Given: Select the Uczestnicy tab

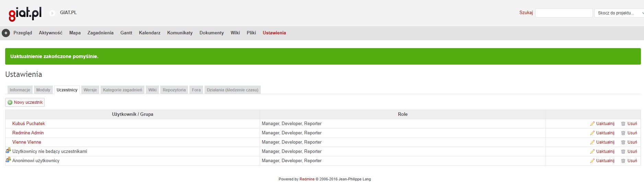Looking at the screenshot, I should pos(67,90).
